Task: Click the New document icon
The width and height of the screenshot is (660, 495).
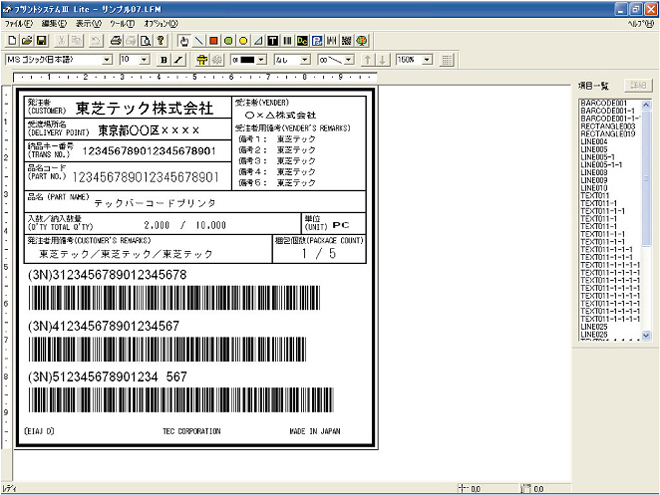Action: tap(12, 41)
